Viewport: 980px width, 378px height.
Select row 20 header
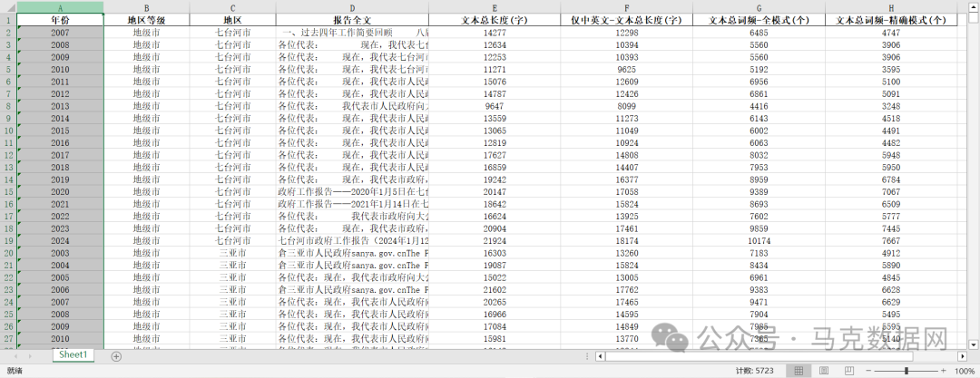(8, 253)
